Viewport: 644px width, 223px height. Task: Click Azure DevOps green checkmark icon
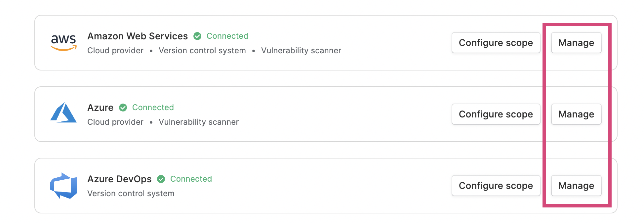tap(161, 179)
